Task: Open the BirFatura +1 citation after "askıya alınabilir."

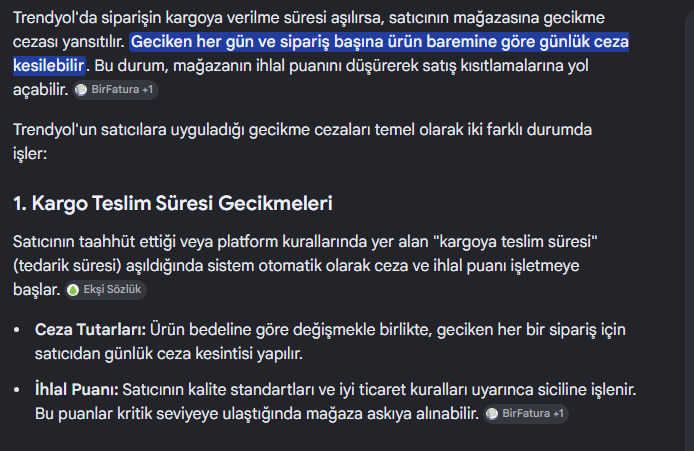Action: coord(526,414)
